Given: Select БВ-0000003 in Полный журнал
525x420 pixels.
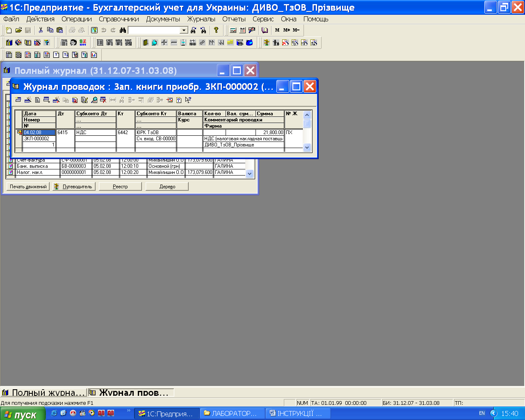Looking at the screenshot, I should click(x=76, y=166).
